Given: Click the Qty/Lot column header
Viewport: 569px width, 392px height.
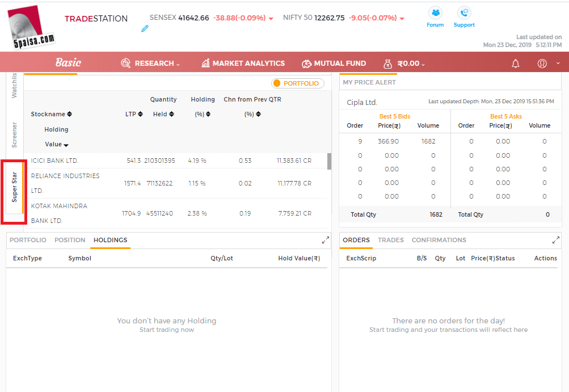Looking at the screenshot, I should pos(222,258).
